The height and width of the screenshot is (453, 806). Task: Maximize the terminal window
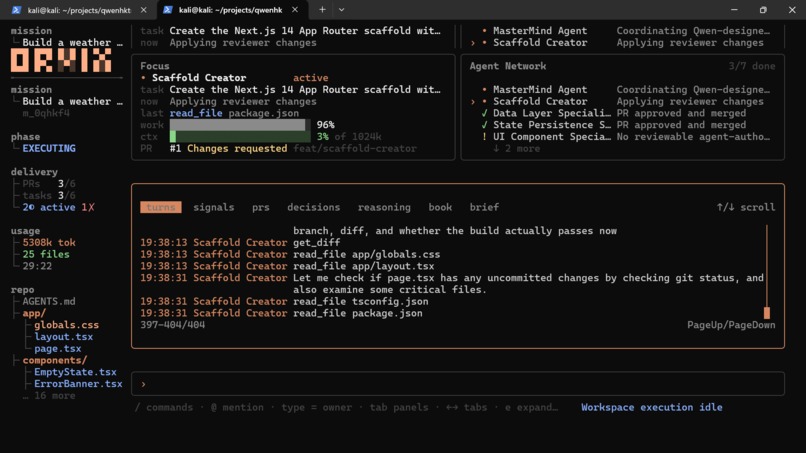coord(763,10)
